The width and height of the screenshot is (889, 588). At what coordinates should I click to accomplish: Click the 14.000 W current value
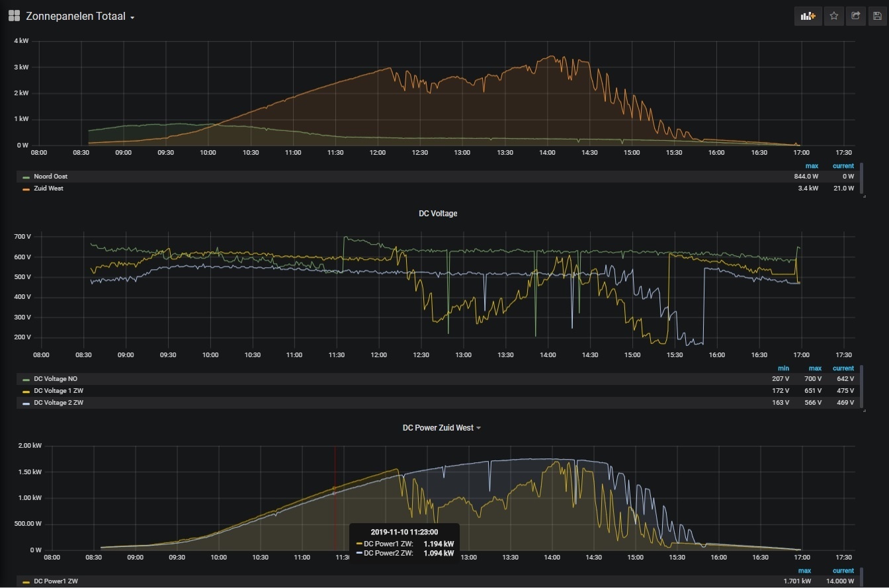[x=839, y=581]
